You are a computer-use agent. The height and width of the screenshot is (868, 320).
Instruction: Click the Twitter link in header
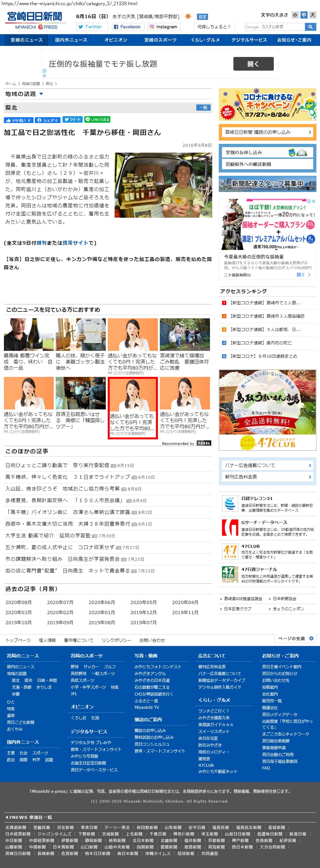92,27
